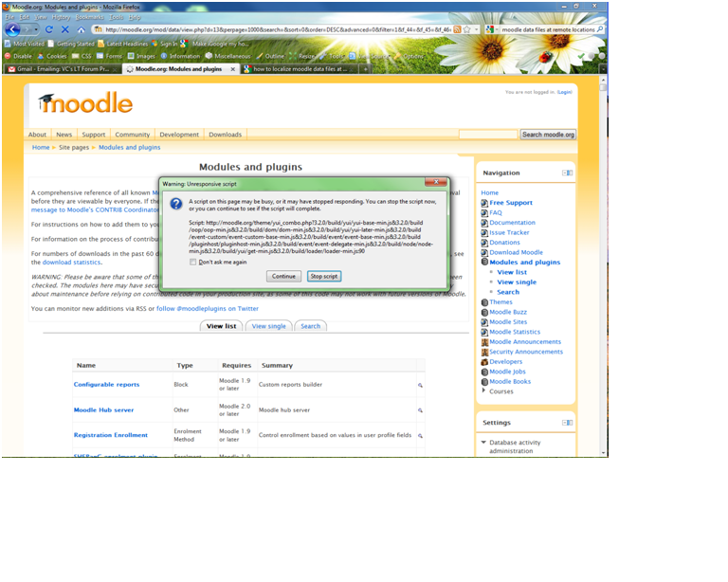This screenshot has width=728, height=582.
Task: Switch to the 'how to localize moodle' tab
Action: tap(300, 69)
